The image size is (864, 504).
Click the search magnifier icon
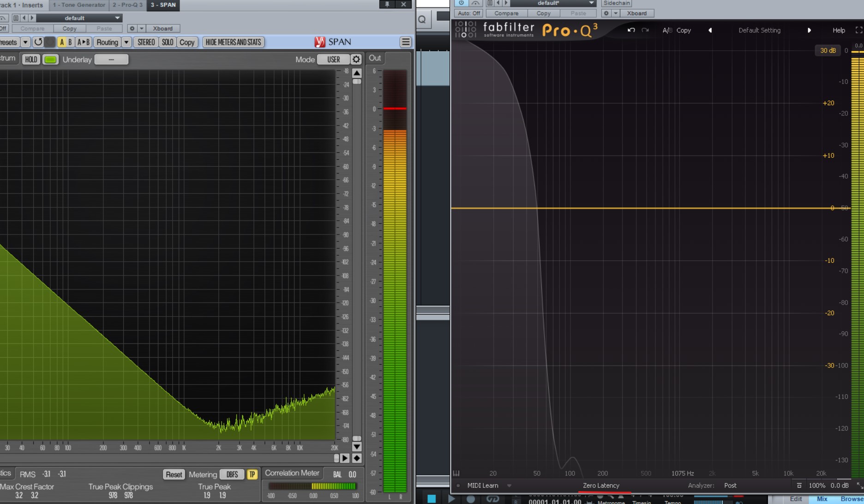point(422,19)
